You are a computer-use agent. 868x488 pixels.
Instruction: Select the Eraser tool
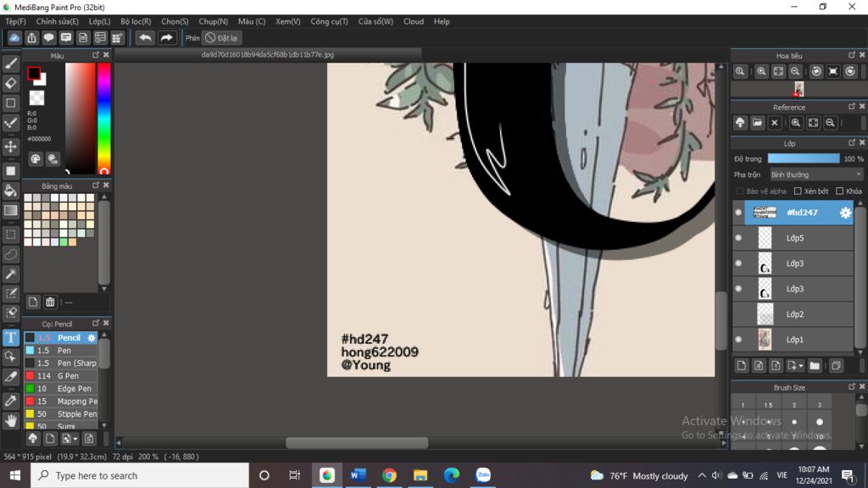(x=10, y=84)
